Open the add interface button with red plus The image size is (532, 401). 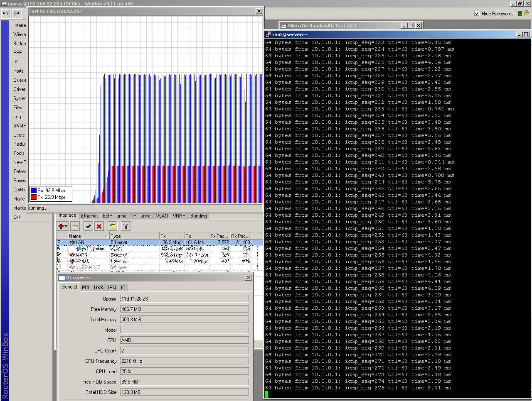click(61, 226)
